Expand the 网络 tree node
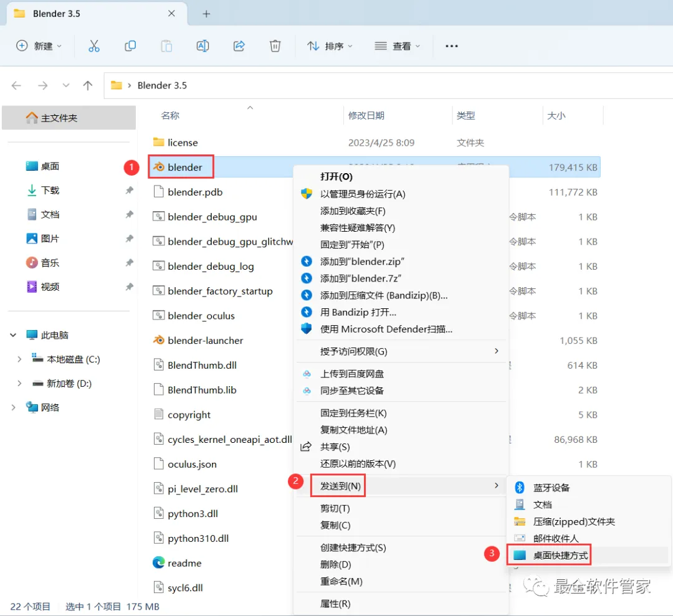Image resolution: width=673 pixels, height=616 pixels. 13,407
